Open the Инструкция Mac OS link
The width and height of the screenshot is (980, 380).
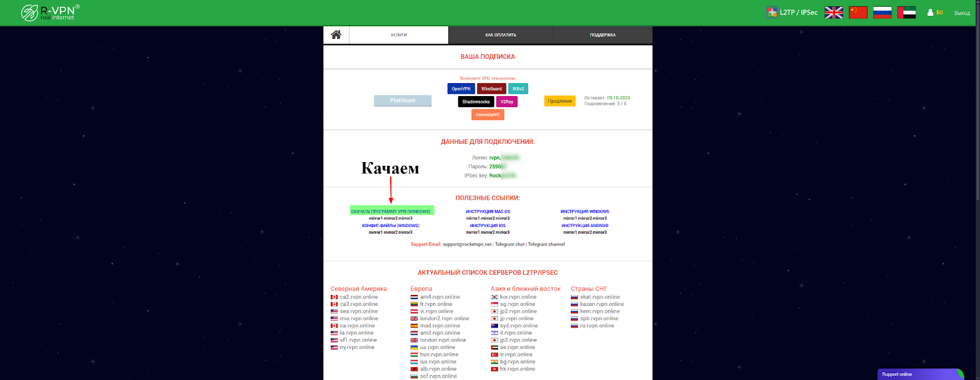(488, 211)
